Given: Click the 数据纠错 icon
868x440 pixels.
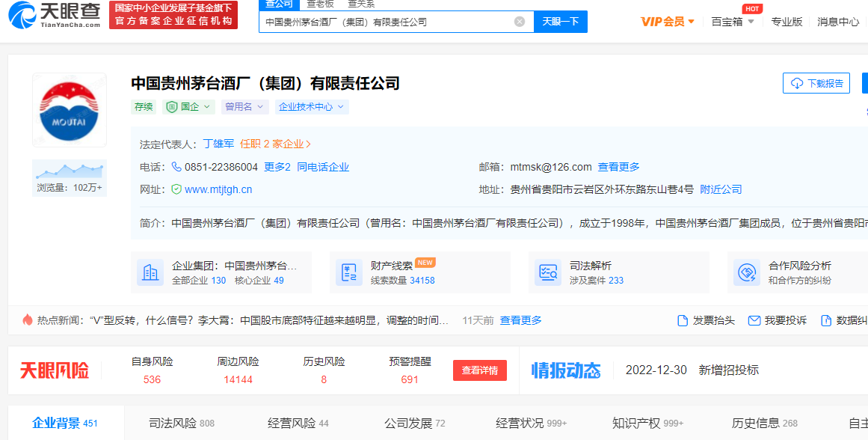Looking at the screenshot, I should (826, 320).
